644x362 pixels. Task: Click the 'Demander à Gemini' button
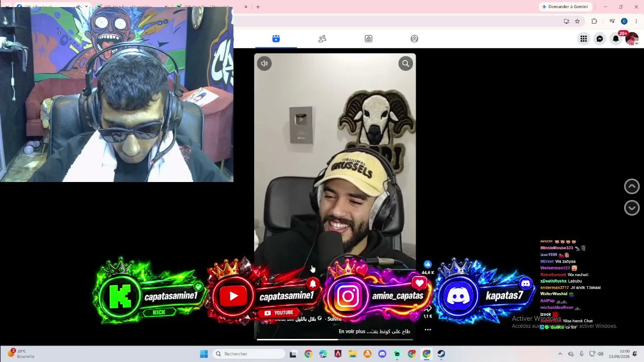(565, 7)
